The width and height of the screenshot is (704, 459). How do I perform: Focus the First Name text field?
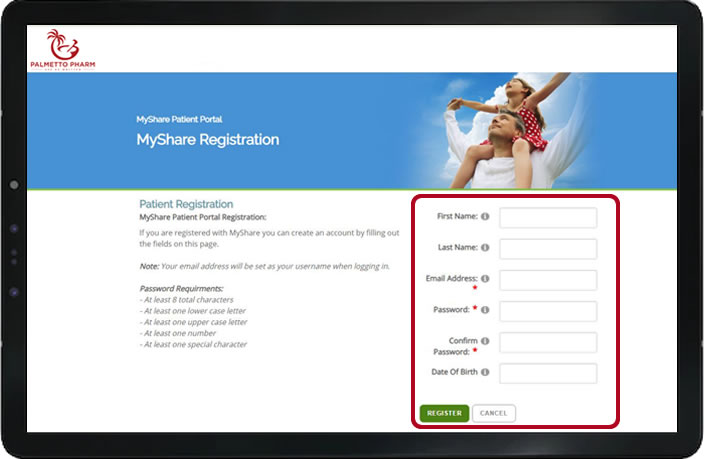point(547,218)
